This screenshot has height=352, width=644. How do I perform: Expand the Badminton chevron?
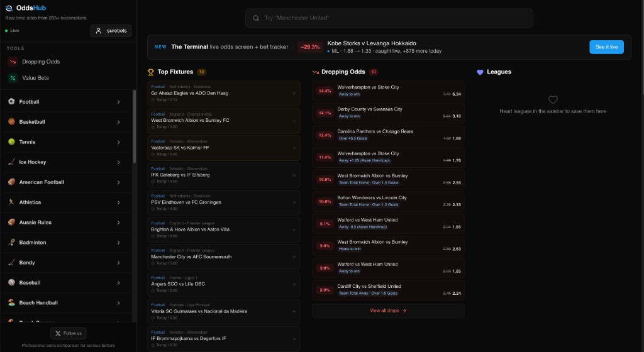118,243
